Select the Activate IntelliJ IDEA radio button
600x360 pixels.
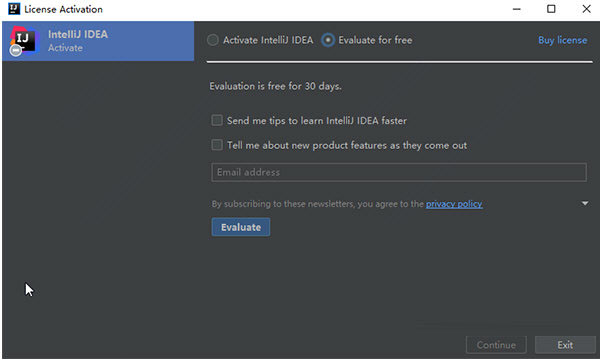213,40
